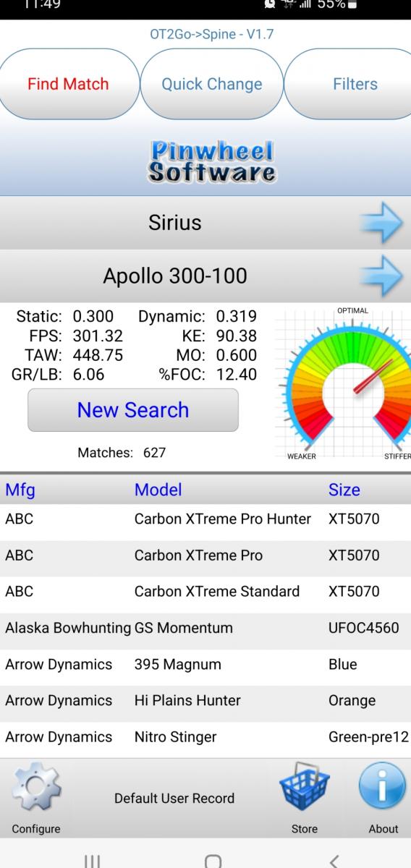Select the Sirius bow row
Image resolution: width=411 pixels, height=868 pixels.
click(205, 223)
